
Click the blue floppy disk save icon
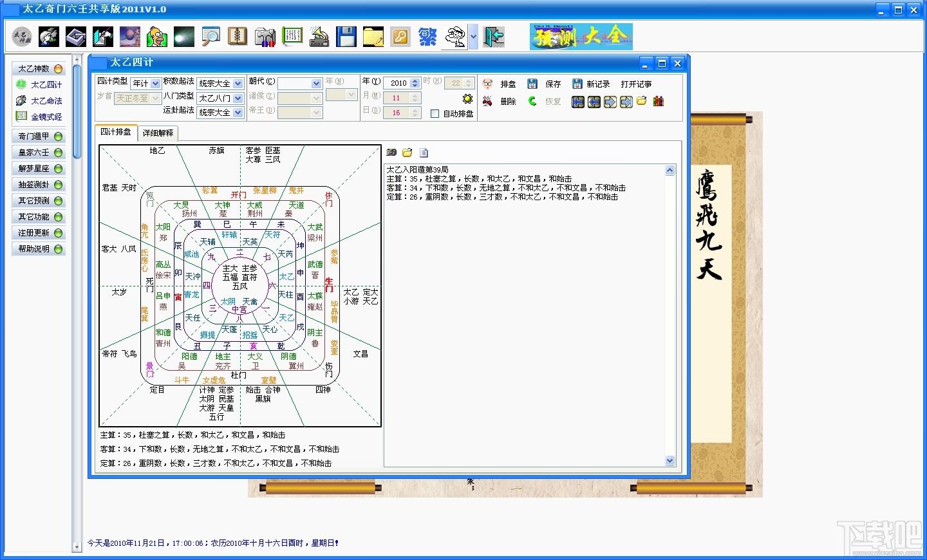click(x=346, y=37)
